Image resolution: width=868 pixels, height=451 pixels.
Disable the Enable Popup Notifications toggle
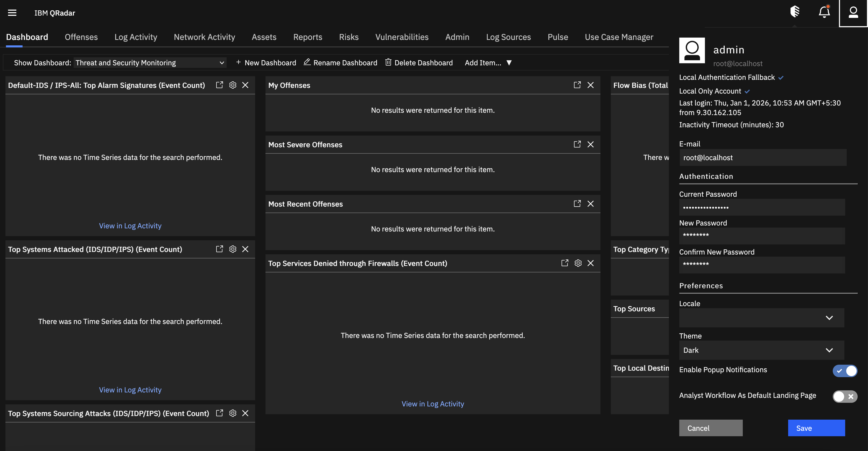(x=845, y=371)
